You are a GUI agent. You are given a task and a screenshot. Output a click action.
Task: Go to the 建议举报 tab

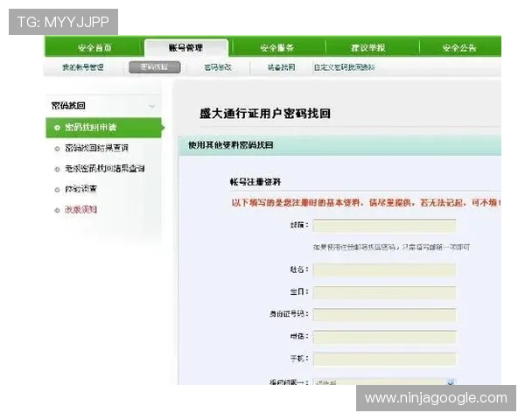click(x=368, y=47)
